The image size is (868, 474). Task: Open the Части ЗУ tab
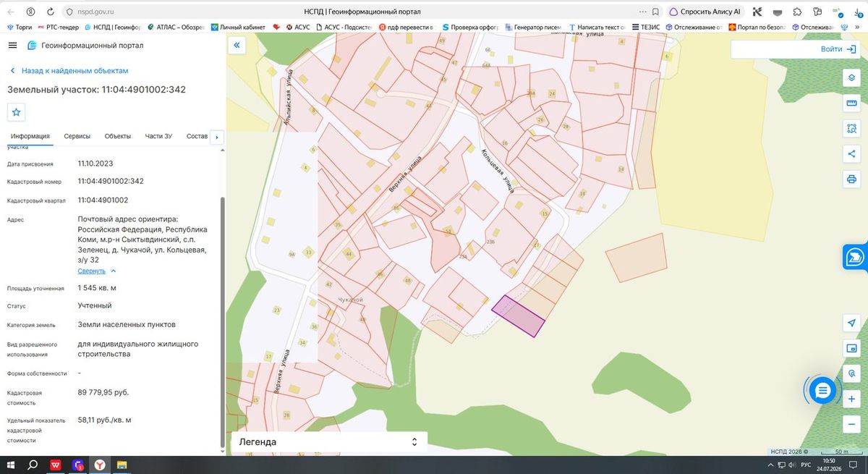click(158, 136)
